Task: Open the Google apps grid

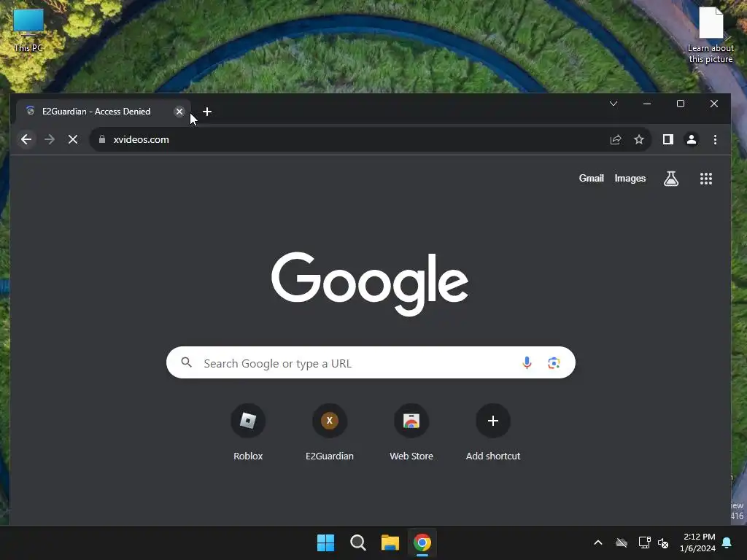Action: click(705, 179)
